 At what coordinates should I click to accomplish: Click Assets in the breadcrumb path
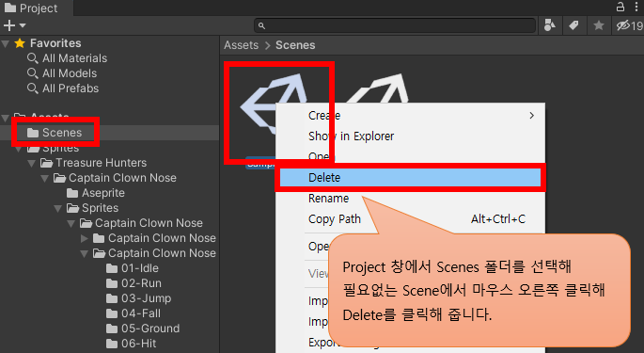[241, 45]
